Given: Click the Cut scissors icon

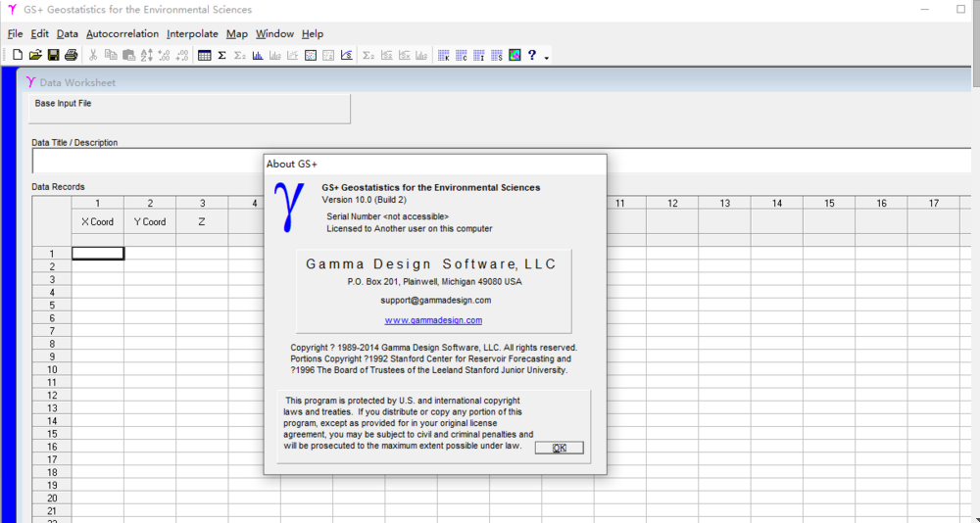Looking at the screenshot, I should point(93,55).
